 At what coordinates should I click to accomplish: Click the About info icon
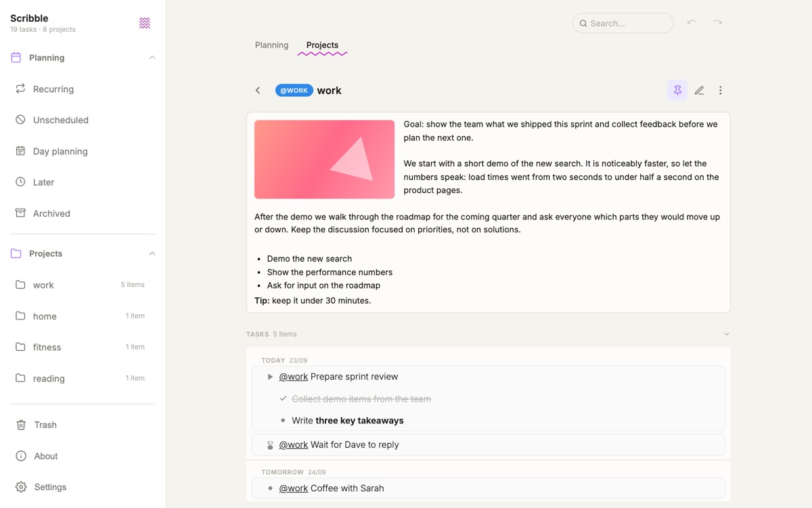21,456
